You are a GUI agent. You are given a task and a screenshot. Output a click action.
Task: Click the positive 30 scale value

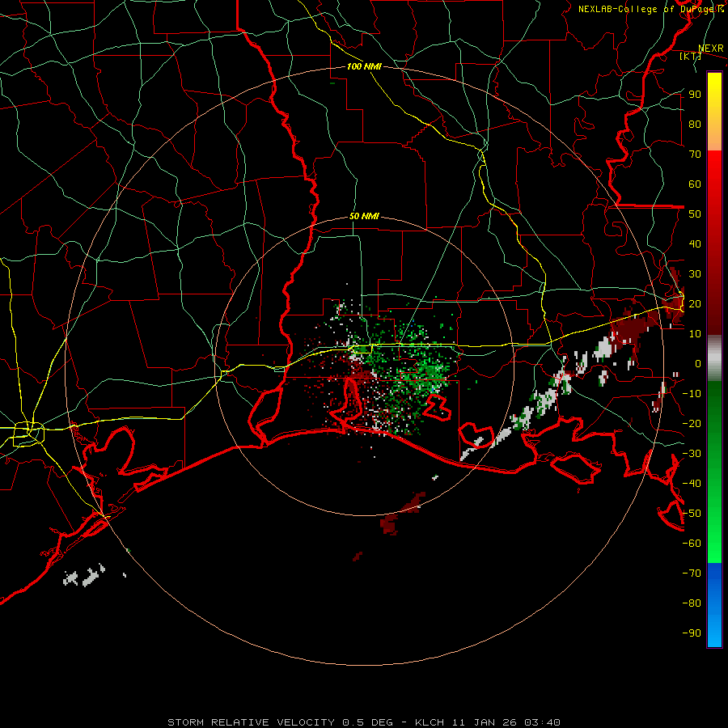pyautogui.click(x=695, y=274)
